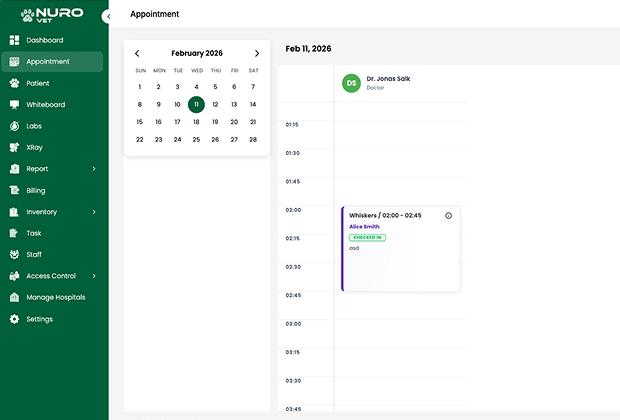Select February 17 in the calendar
The width and height of the screenshot is (620, 420).
point(178,122)
